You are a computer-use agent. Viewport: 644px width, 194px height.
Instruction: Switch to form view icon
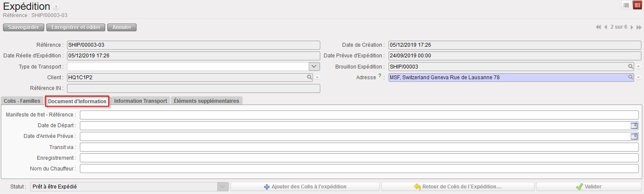pyautogui.click(x=637, y=5)
